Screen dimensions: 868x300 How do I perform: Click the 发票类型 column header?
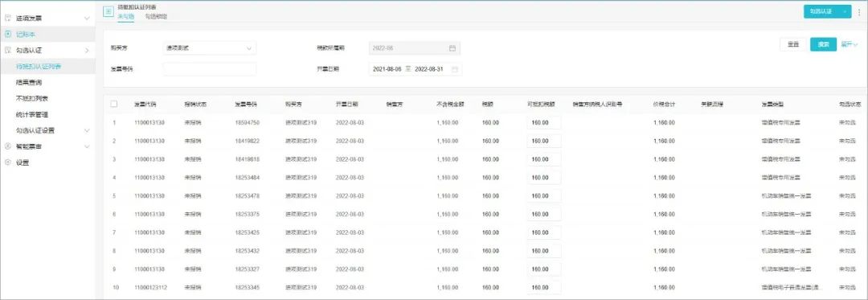pos(773,104)
